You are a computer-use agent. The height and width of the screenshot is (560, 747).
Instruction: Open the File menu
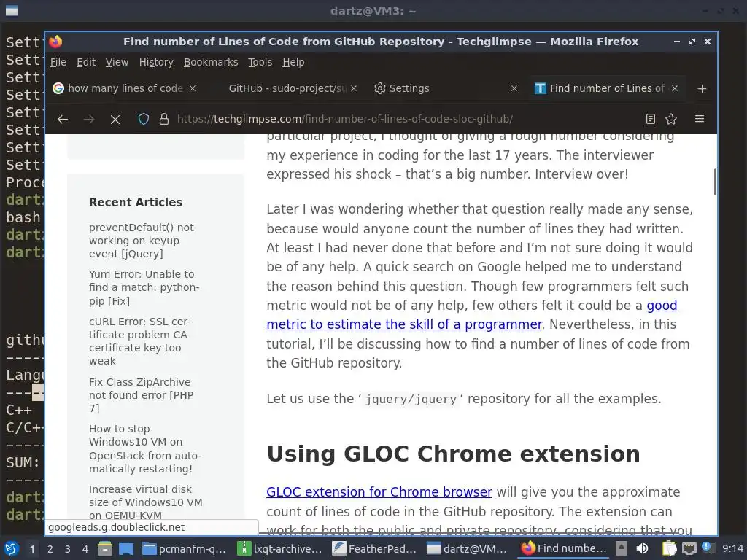click(x=58, y=63)
